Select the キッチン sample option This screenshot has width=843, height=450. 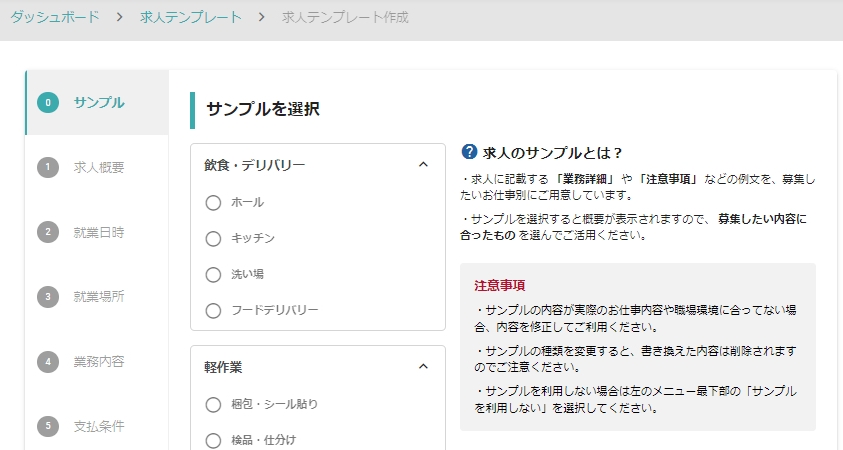pos(212,239)
